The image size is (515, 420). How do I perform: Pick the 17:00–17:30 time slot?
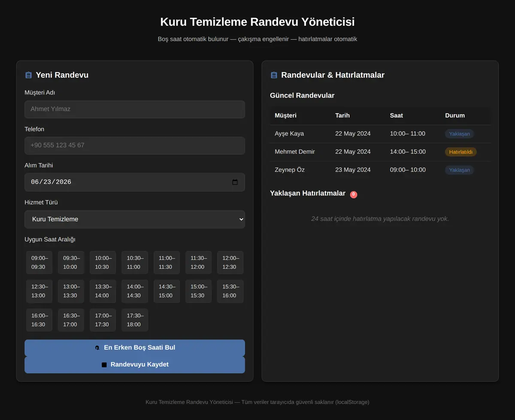(103, 320)
